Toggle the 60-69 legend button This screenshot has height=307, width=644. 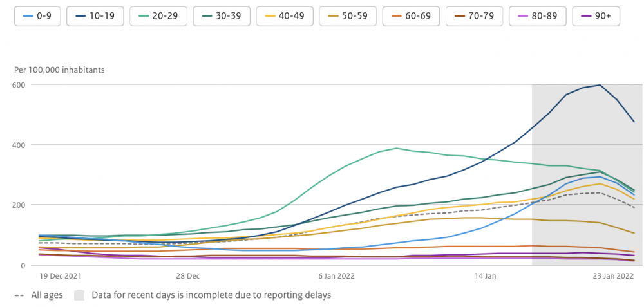(x=412, y=16)
